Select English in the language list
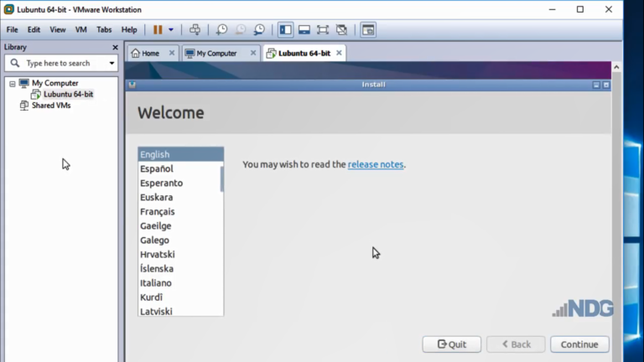Viewport: 644px width, 362px height. click(181, 154)
